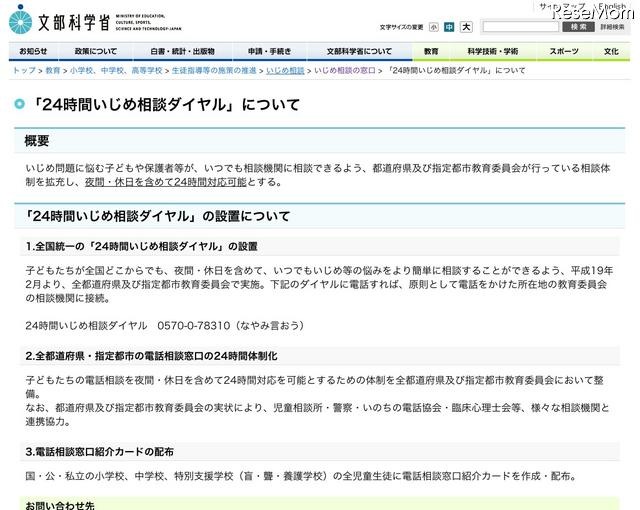The width and height of the screenshot is (640, 510).
Task: Open the 白書・統計・出版物 menu
Action: point(182,51)
